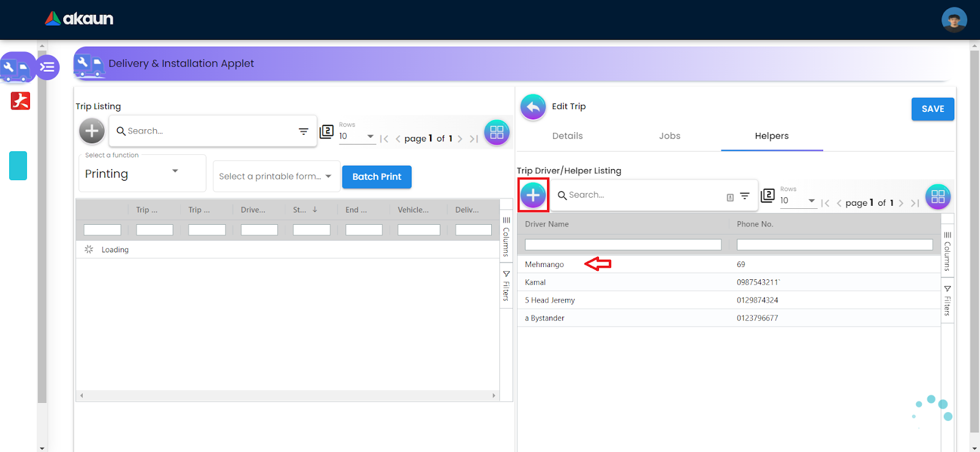Go to first page of Trip Listing

(384, 139)
